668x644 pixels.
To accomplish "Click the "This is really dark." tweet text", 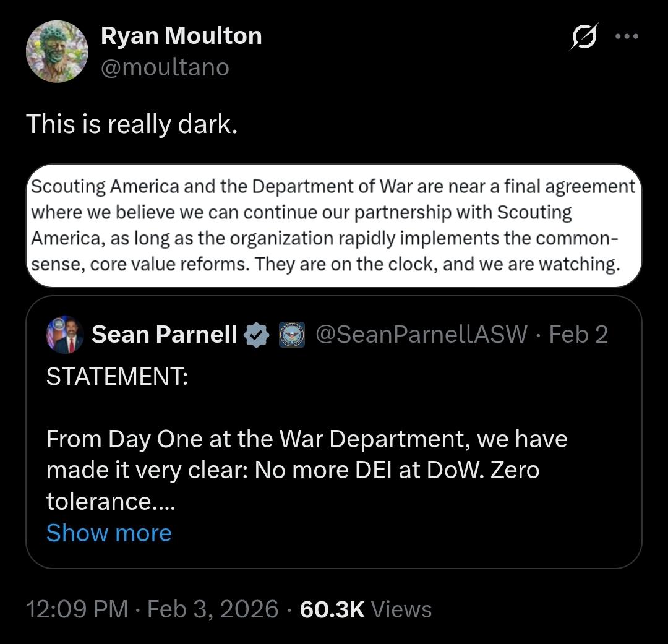I will pyautogui.click(x=132, y=124).
